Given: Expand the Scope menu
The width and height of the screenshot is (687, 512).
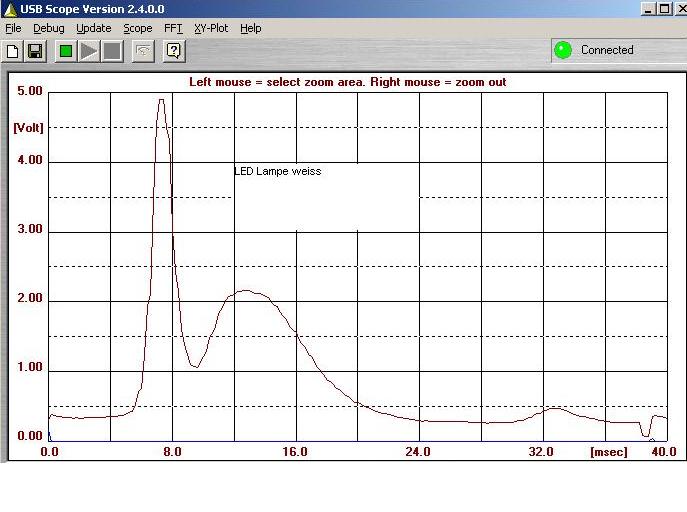Looking at the screenshot, I should pyautogui.click(x=138, y=28).
